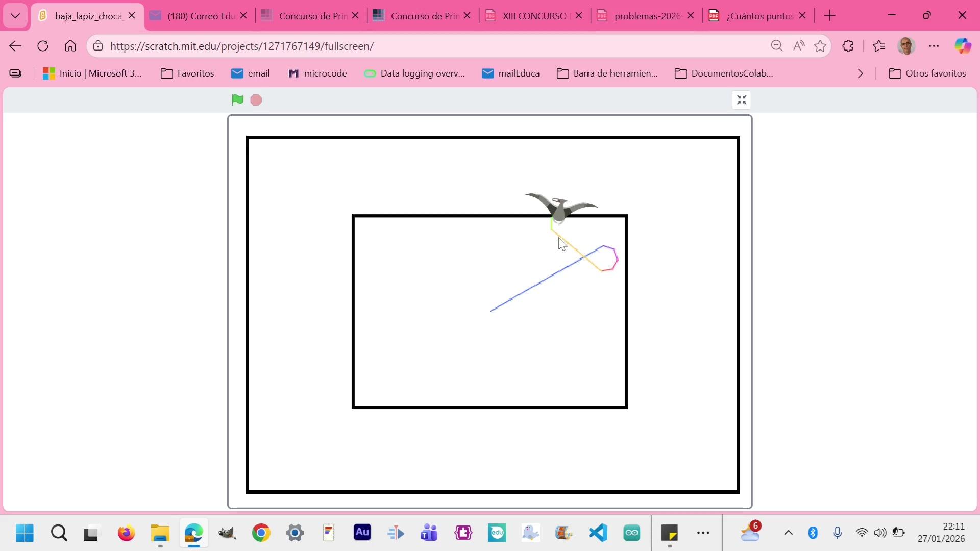This screenshot has height=551, width=980.
Task: Open the microcode bookmark
Action: tap(317, 73)
